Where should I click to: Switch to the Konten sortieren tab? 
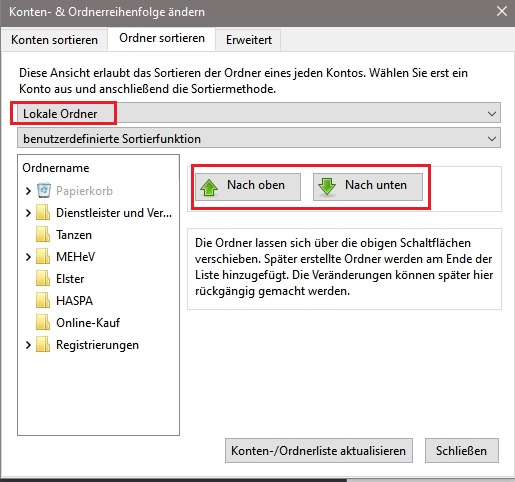click(54, 40)
